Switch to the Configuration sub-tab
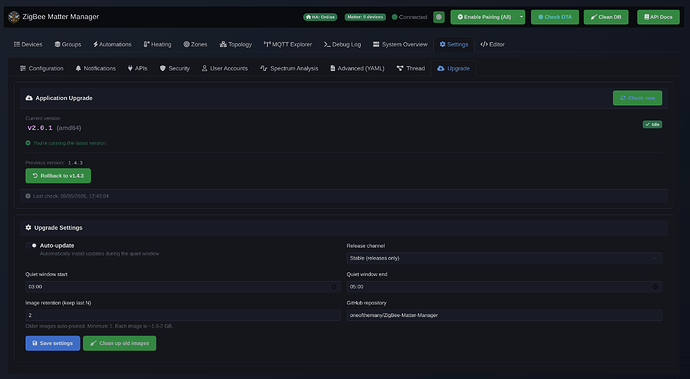690x379 pixels. tap(42, 68)
